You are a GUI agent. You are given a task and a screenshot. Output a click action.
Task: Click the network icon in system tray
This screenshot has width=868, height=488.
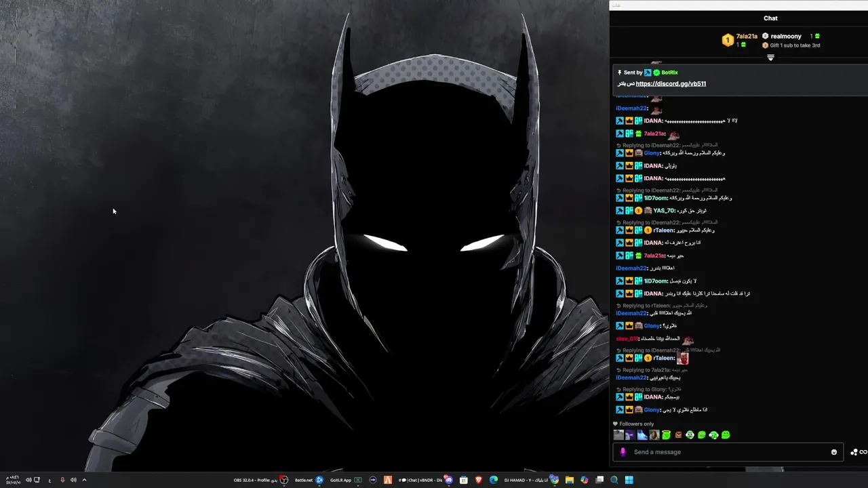tap(37, 480)
